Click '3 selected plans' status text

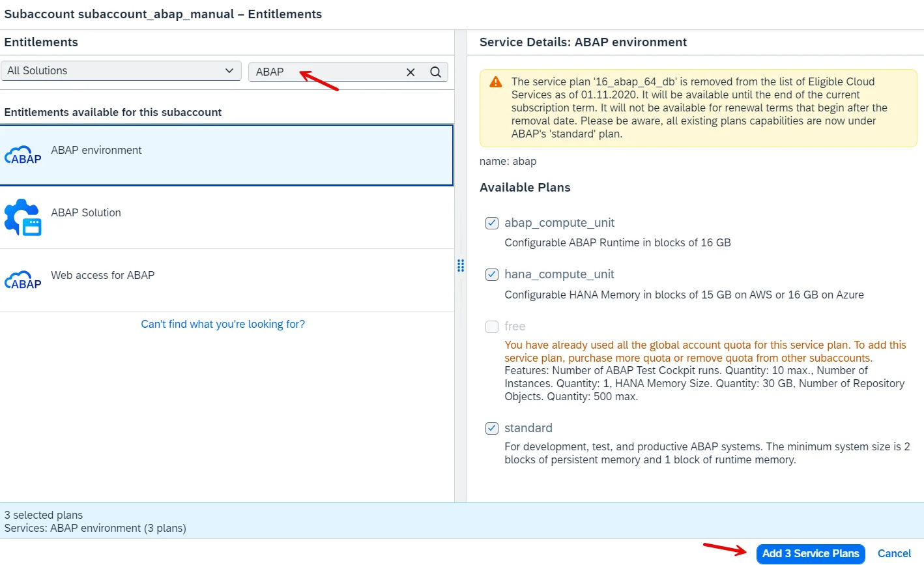click(x=44, y=515)
